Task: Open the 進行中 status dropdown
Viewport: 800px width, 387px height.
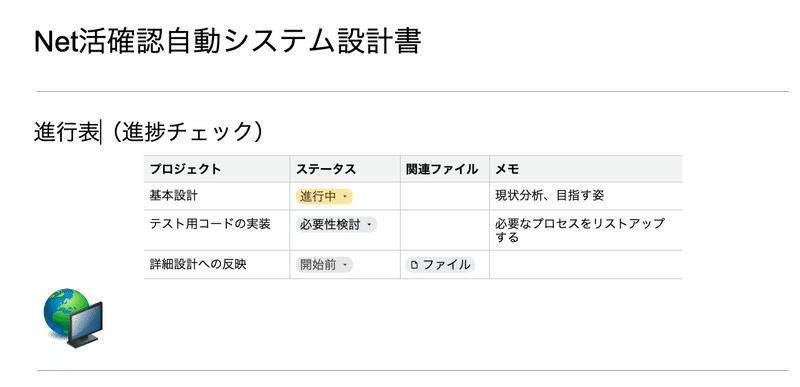Action: coord(324,197)
